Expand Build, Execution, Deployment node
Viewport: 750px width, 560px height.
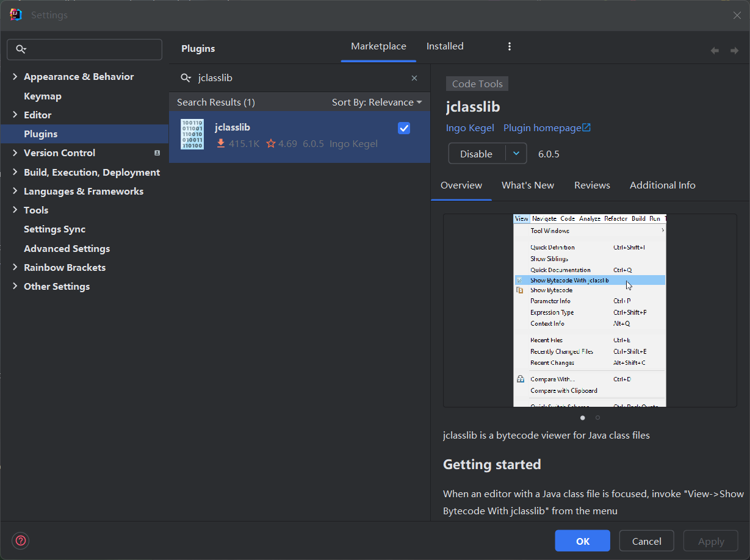coord(15,172)
